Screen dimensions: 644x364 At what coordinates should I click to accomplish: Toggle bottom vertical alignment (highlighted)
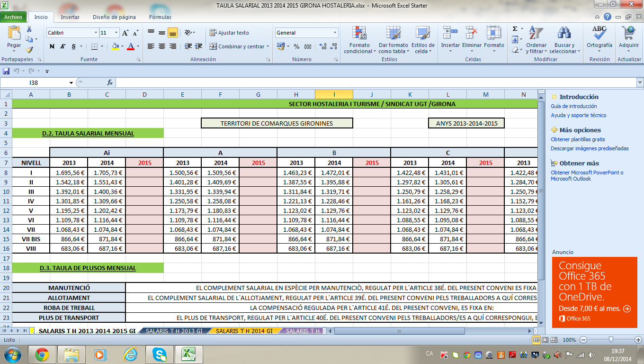pos(172,33)
